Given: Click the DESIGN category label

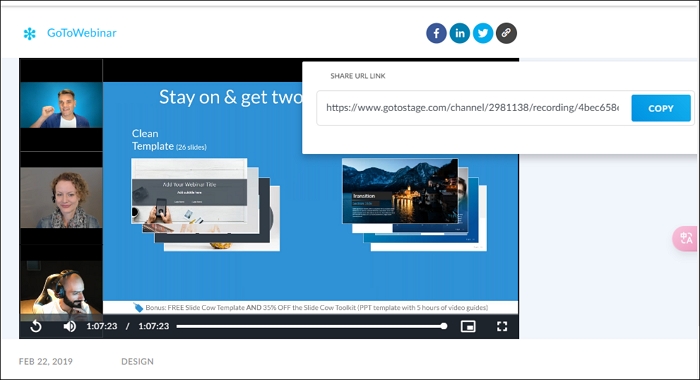Looking at the screenshot, I should pyautogui.click(x=138, y=361).
